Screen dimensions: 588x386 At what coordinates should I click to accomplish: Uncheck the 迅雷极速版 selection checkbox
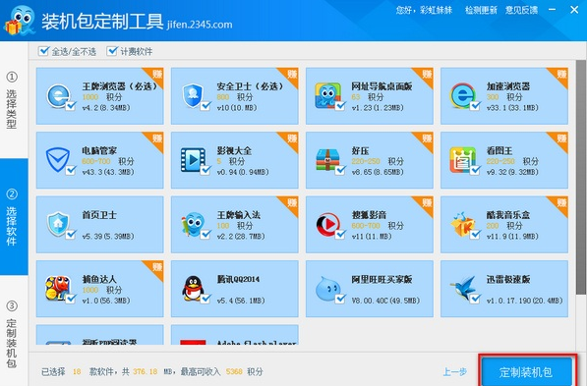475,299
